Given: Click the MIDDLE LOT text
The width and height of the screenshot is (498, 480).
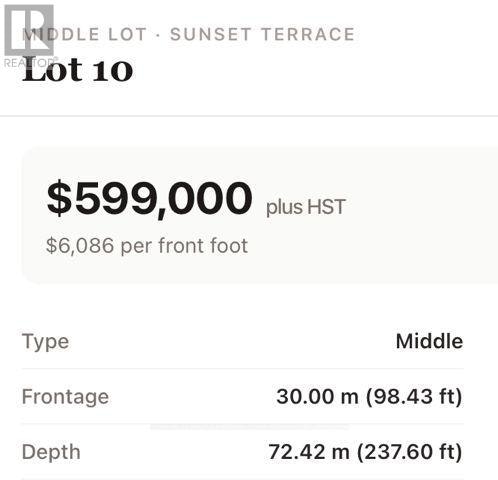Looking at the screenshot, I should point(84,34).
